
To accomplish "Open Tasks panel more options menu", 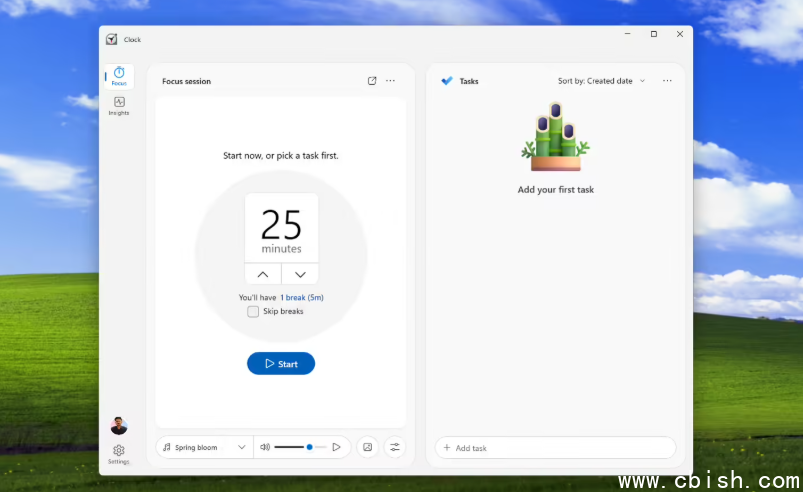I will 667,81.
